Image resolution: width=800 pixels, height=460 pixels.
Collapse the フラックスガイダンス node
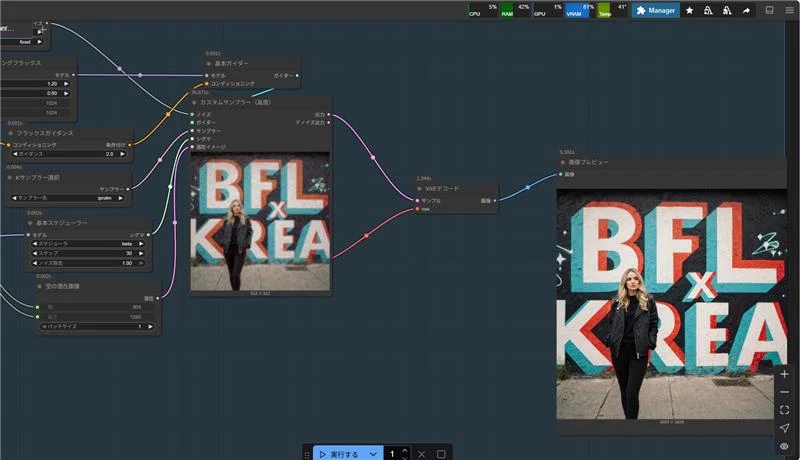pos(11,133)
